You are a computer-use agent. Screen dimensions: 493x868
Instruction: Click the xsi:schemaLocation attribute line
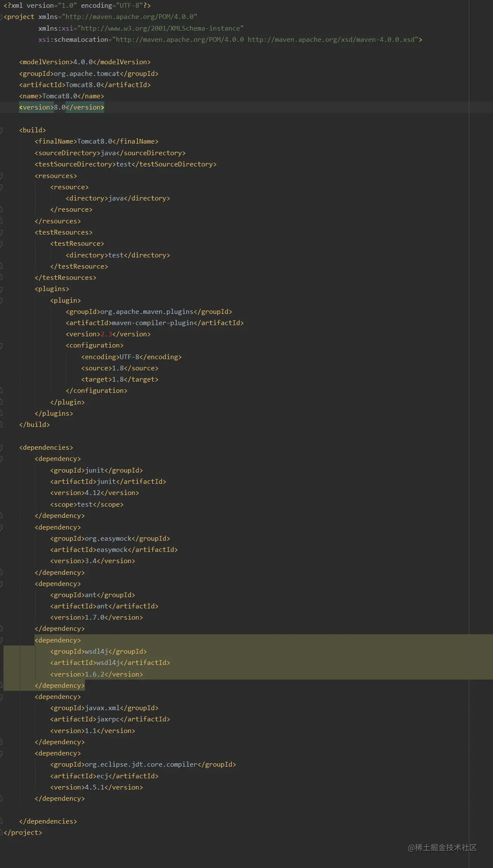[230, 40]
